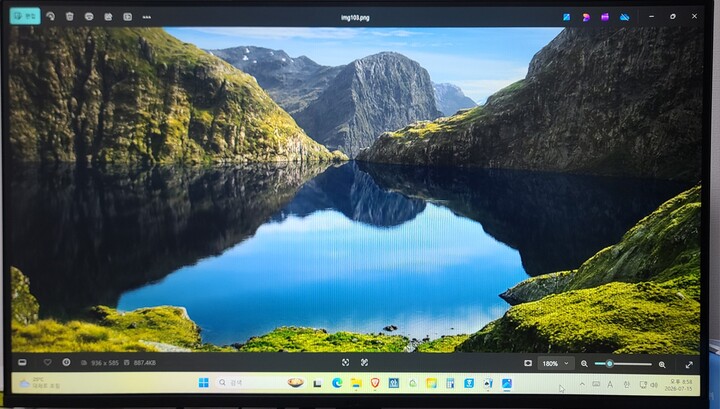
Task: Click the fit-to-window icon at bottom center
Action: pyautogui.click(x=345, y=363)
